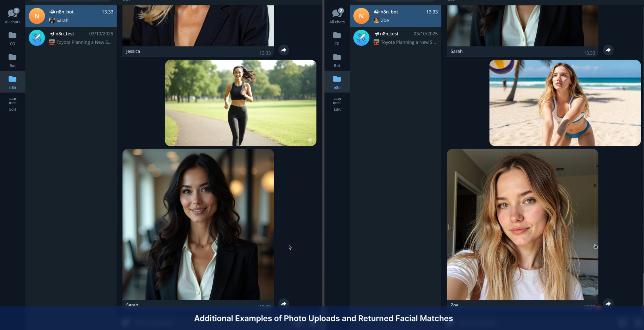Image resolution: width=644 pixels, height=330 pixels.
Task: Open n8n_bot chat showing Zoe preview
Action: click(395, 16)
